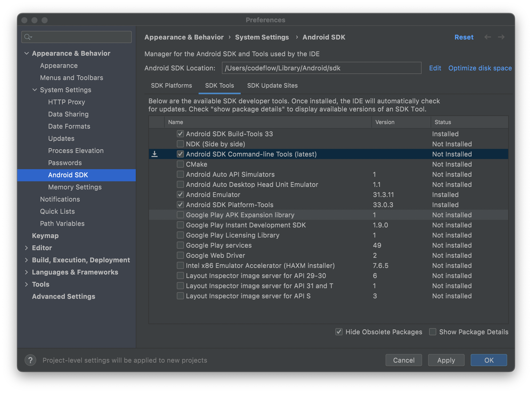Collapse the Appearance & Behavior section

pos(27,53)
